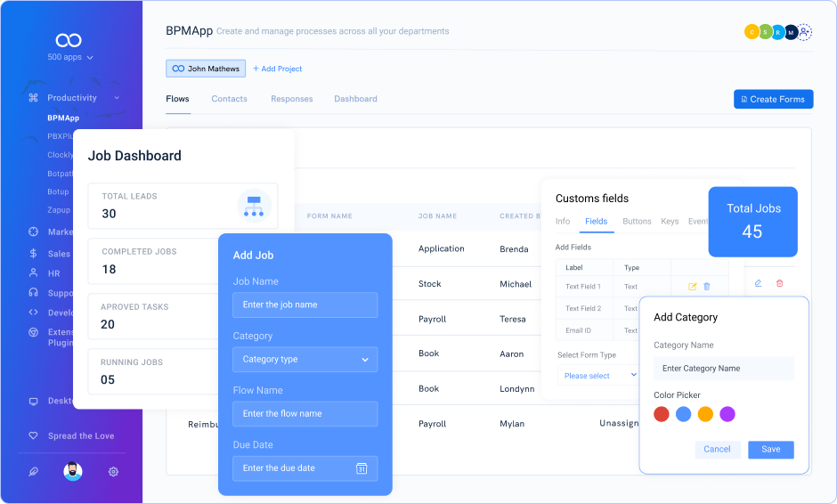Delete Text Field 1 using blue trash icon

[x=707, y=287]
